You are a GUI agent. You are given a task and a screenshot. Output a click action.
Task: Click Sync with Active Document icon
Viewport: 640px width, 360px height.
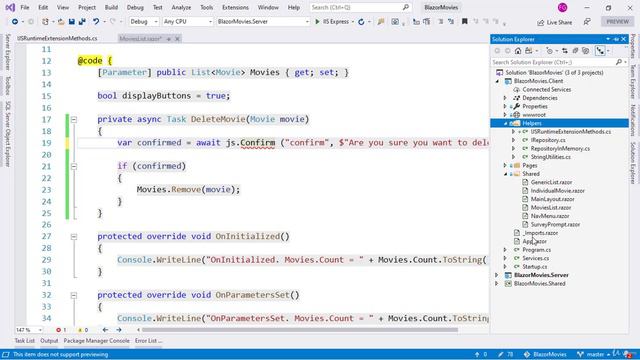point(564,51)
